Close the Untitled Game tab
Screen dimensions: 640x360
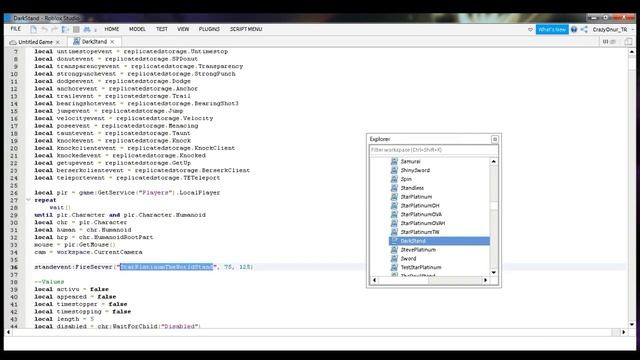click(x=58, y=42)
